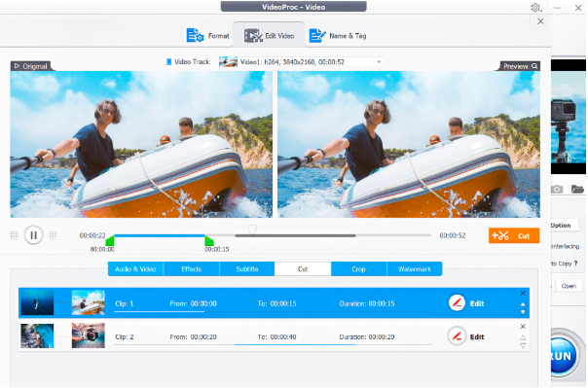Click the camera snapshot icon

(x=557, y=189)
